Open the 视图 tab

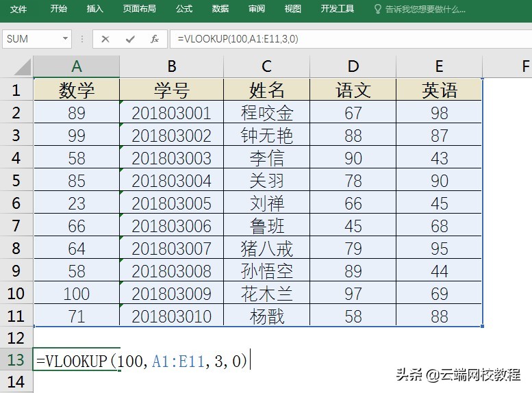(293, 8)
